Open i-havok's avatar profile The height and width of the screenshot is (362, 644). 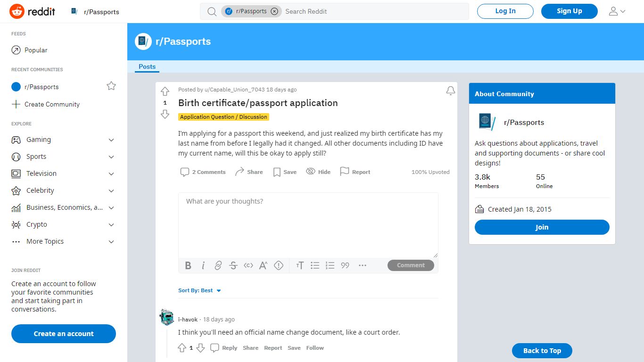pos(167,317)
